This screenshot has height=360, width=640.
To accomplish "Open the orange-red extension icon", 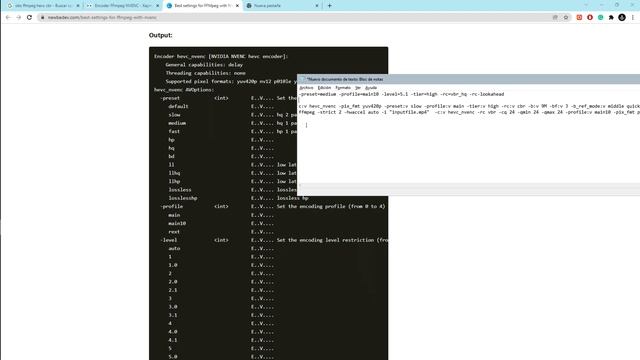I will pos(579,18).
